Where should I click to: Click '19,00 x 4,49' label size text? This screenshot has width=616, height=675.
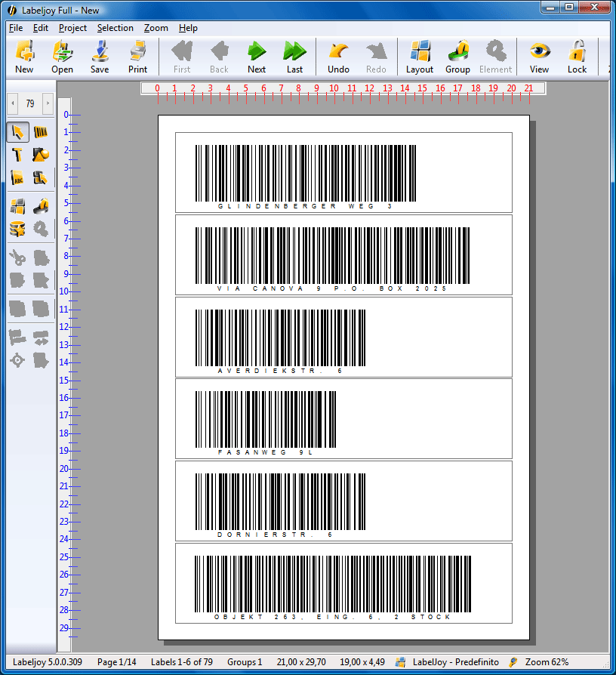362,662
